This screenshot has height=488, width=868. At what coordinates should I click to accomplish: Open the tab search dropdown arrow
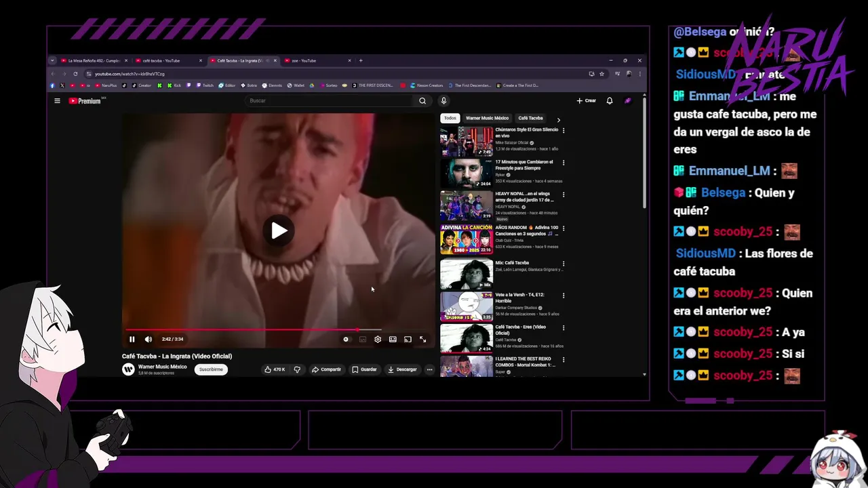point(52,60)
